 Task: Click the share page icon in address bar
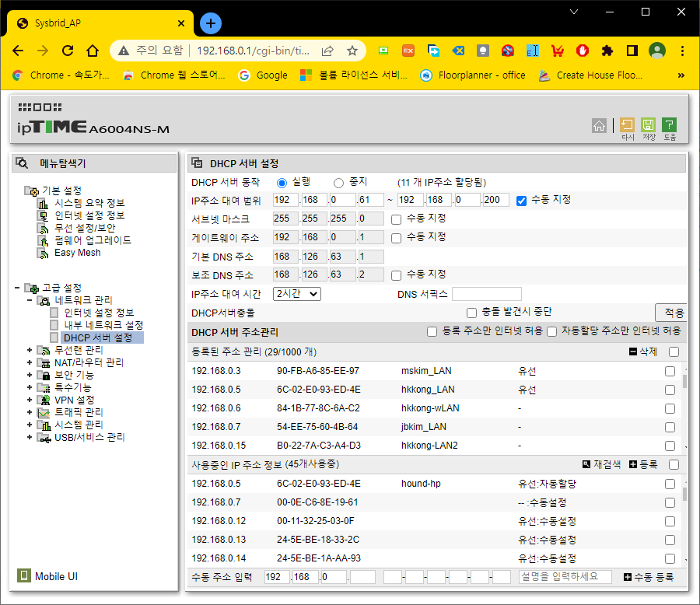(327, 51)
